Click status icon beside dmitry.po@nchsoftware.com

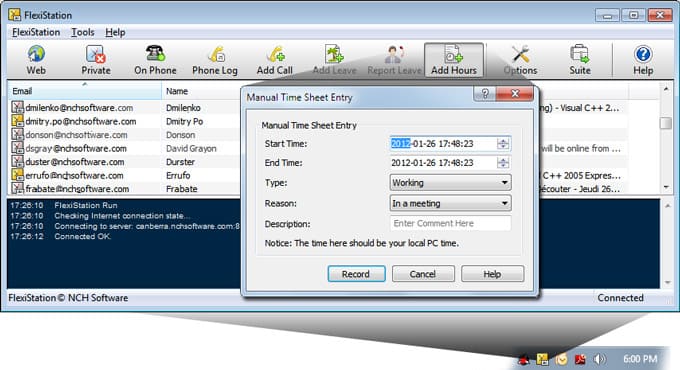pos(17,121)
